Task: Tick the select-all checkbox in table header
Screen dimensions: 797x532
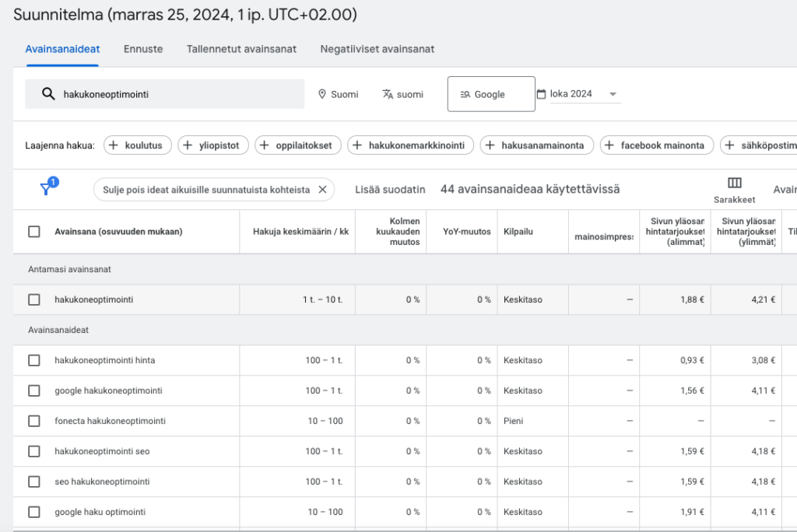Action: click(34, 231)
